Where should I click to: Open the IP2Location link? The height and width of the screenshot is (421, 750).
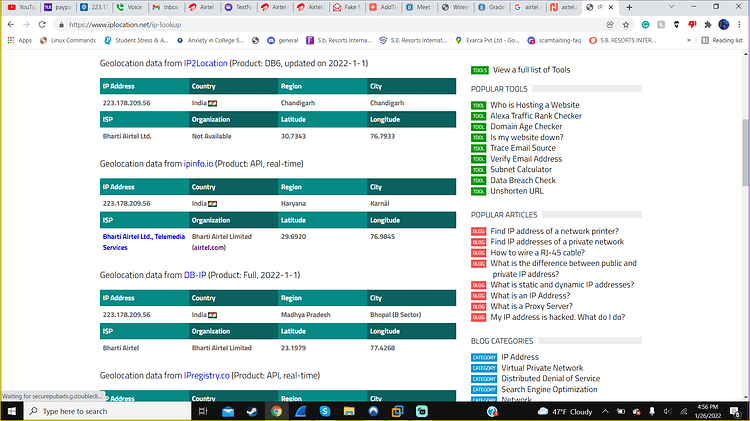pos(206,63)
